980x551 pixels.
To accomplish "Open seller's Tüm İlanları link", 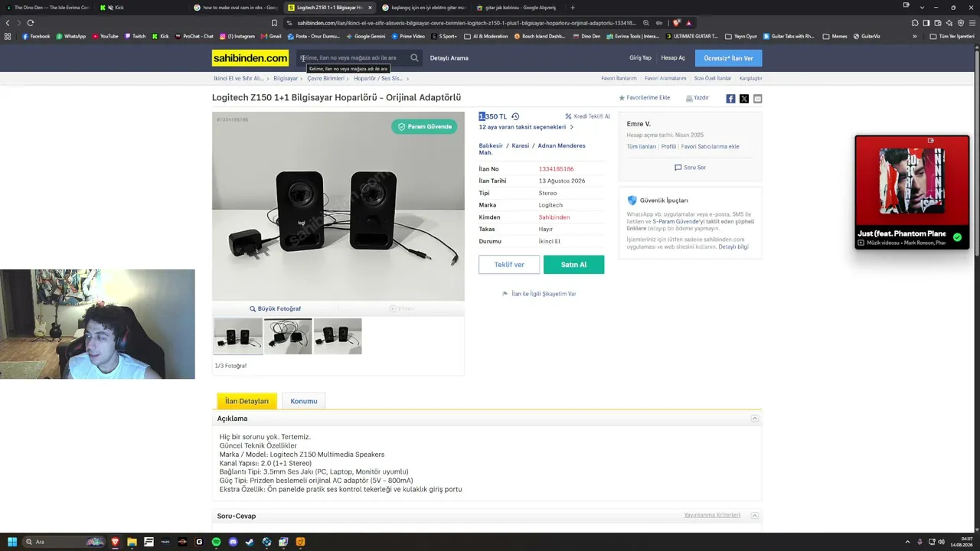I will pos(642,146).
